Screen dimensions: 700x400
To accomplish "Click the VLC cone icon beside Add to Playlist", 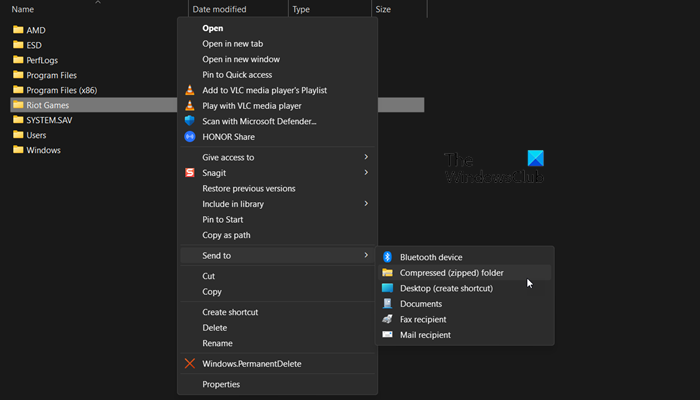I will [191, 90].
